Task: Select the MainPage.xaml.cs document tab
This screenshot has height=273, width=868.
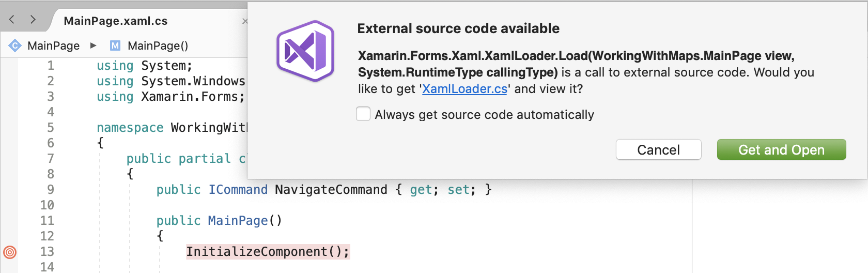Action: point(116,21)
